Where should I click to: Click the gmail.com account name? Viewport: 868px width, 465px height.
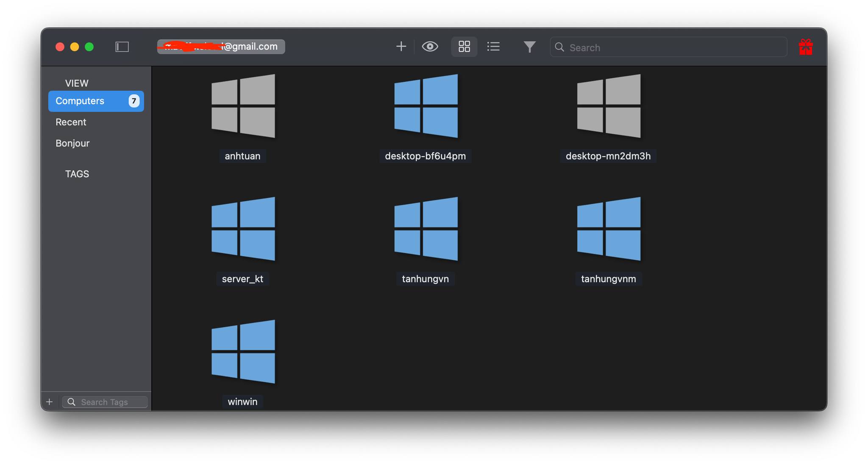(x=220, y=47)
